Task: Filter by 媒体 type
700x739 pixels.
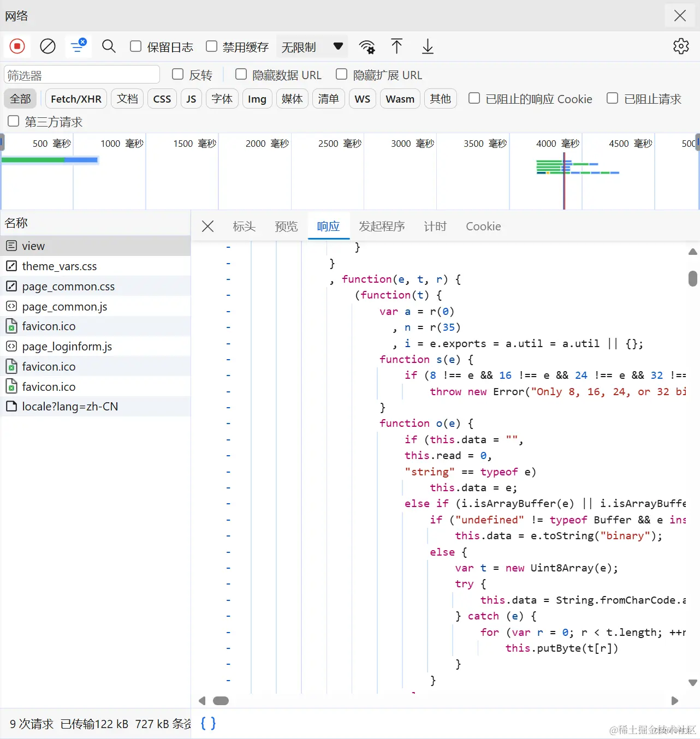Action: (x=292, y=99)
